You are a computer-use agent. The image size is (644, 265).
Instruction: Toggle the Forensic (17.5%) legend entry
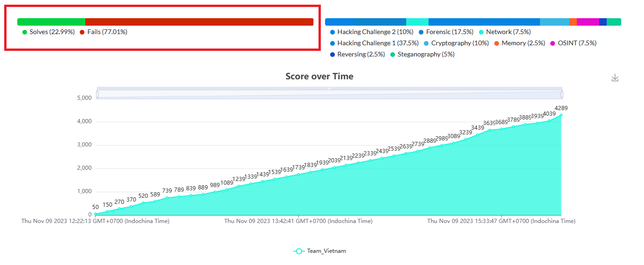tap(450, 32)
